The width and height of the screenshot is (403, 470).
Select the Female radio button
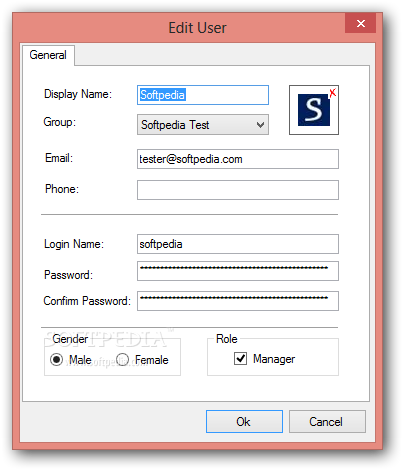point(122,359)
